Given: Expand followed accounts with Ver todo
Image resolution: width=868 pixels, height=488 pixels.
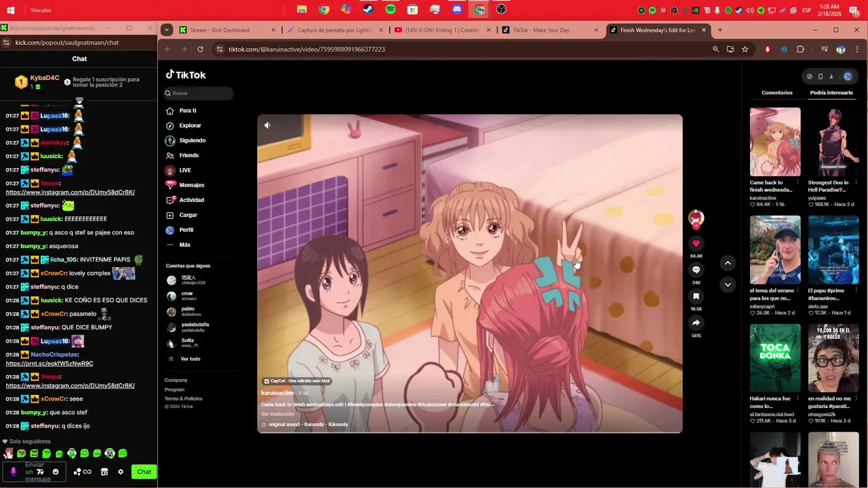Looking at the screenshot, I should (x=190, y=359).
